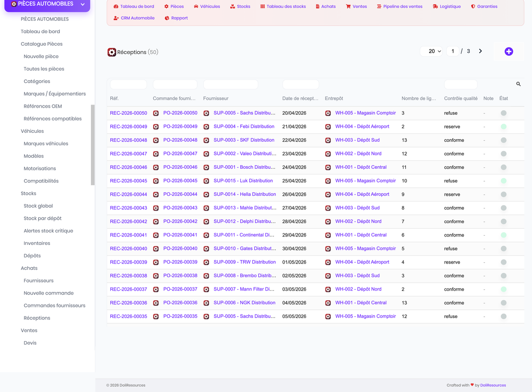Click status indicator of REC-2026-00037 row
532x392 pixels.
[x=504, y=289]
